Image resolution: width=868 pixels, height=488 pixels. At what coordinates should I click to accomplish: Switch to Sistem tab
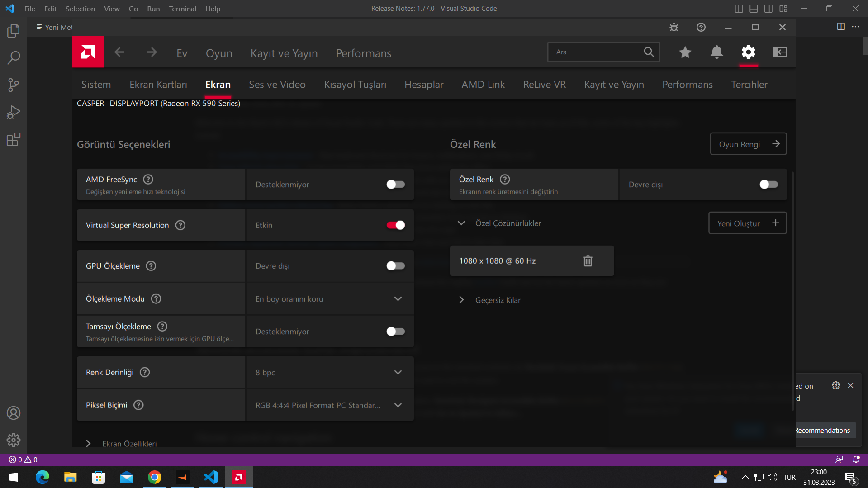(x=96, y=85)
